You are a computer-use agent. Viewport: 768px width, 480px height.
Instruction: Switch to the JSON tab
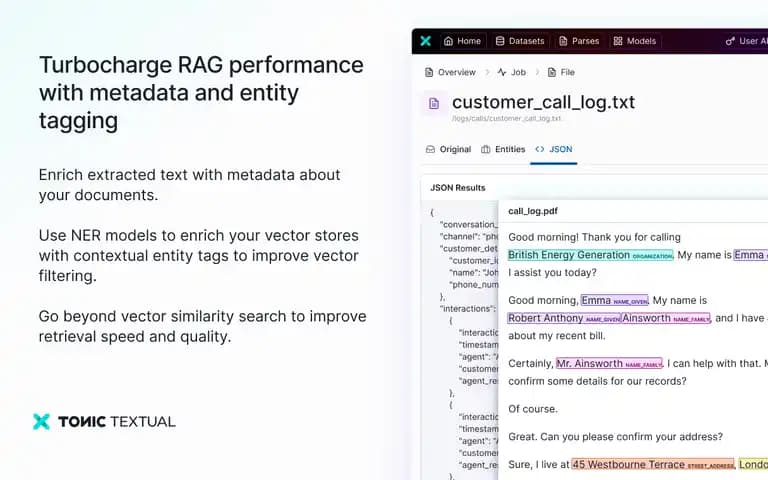(553, 149)
